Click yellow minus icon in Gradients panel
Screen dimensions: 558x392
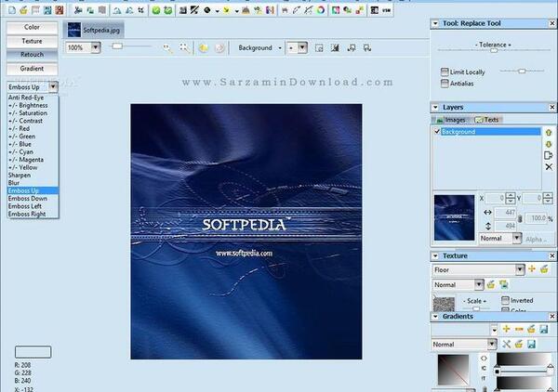pyautogui.click(x=519, y=329)
